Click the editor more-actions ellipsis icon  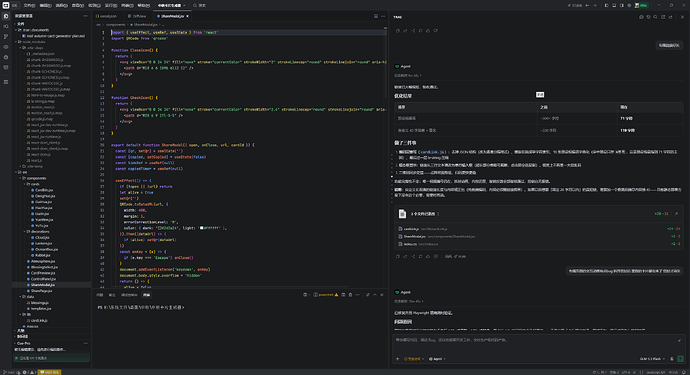(383, 16)
